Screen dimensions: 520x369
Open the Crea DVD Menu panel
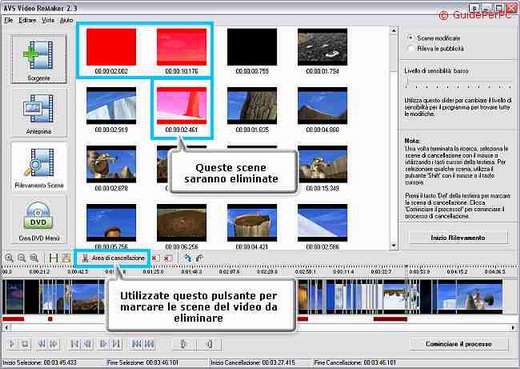click(x=39, y=219)
